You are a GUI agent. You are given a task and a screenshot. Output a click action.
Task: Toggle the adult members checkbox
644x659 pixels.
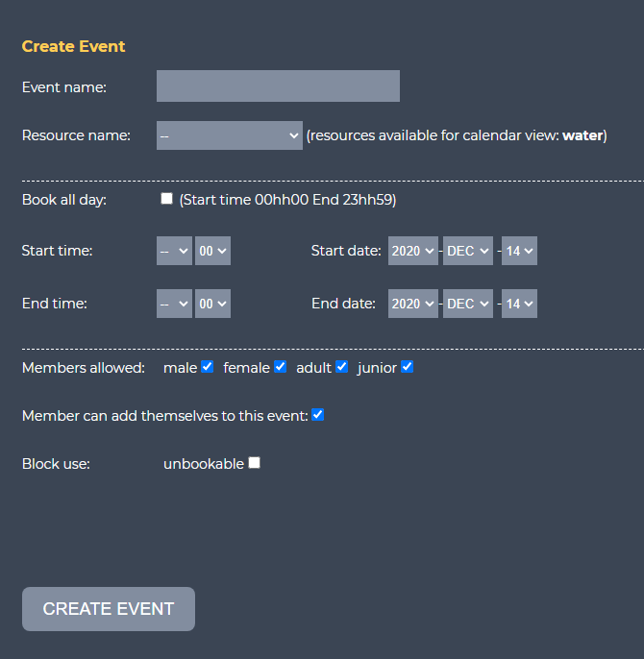pyautogui.click(x=341, y=367)
